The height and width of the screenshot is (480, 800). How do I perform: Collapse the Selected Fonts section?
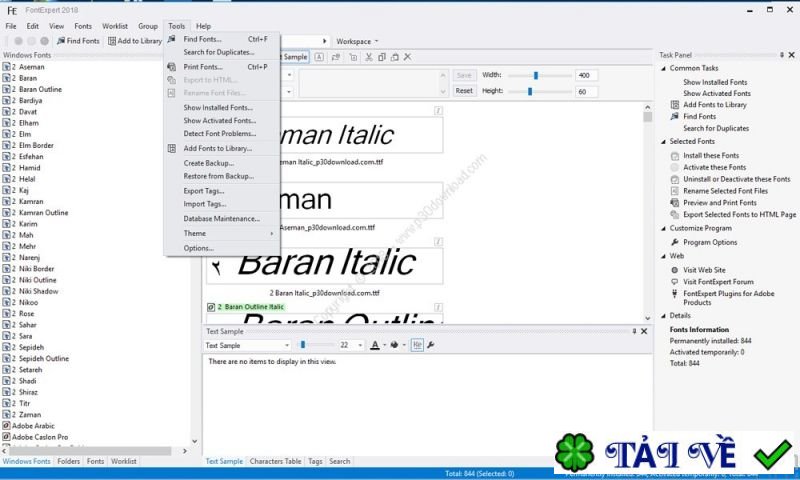(x=663, y=142)
